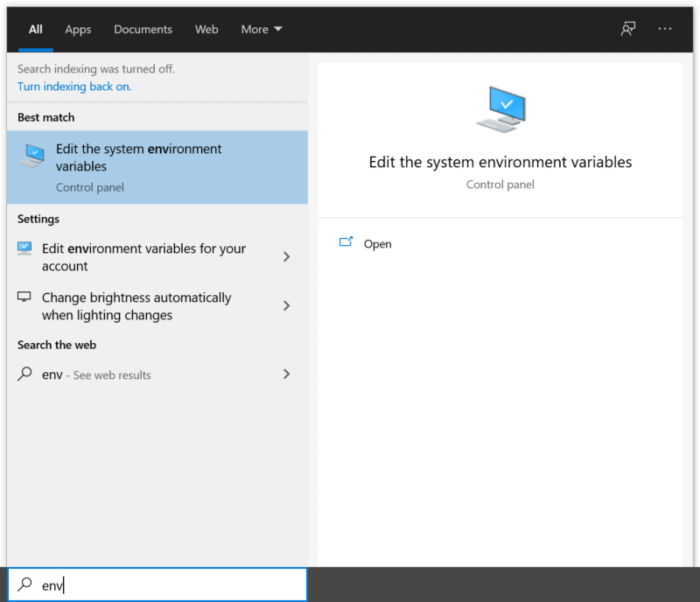Click Control panel label in preview pane
Image resolution: width=700 pixels, height=602 pixels.
coord(500,185)
